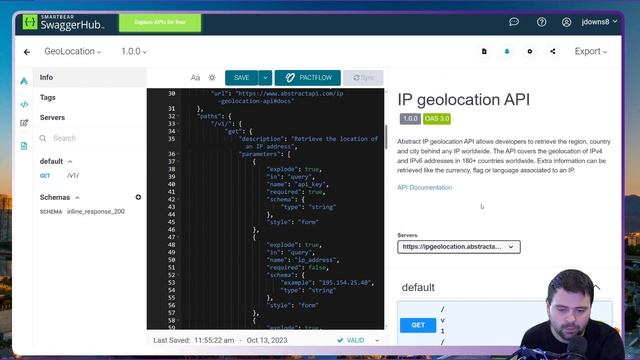Open the chat messages icon
Image resolution: width=640 pixels, height=360 pixels.
click(x=514, y=22)
